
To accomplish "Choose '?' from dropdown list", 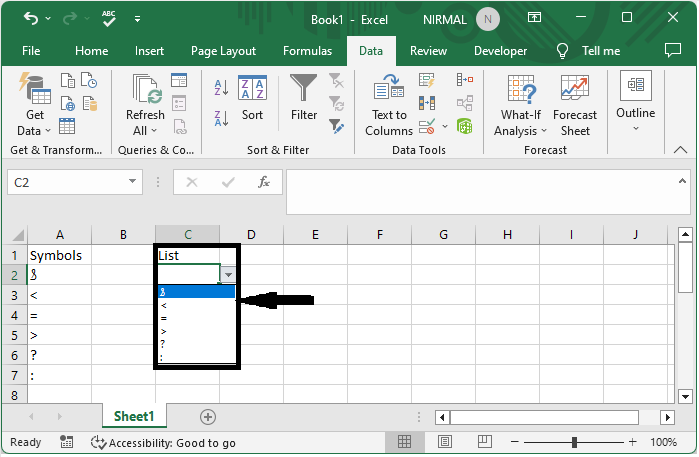I will pyautogui.click(x=197, y=344).
